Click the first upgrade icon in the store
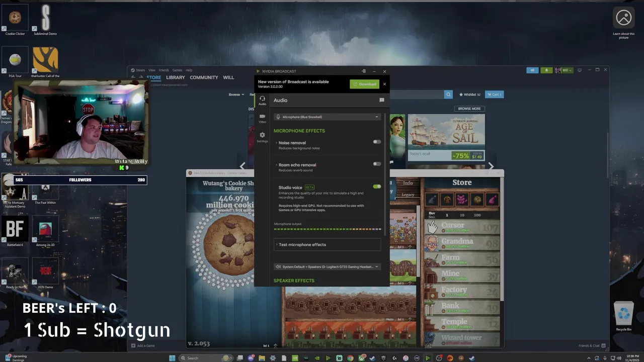644x362 pixels. (432, 200)
